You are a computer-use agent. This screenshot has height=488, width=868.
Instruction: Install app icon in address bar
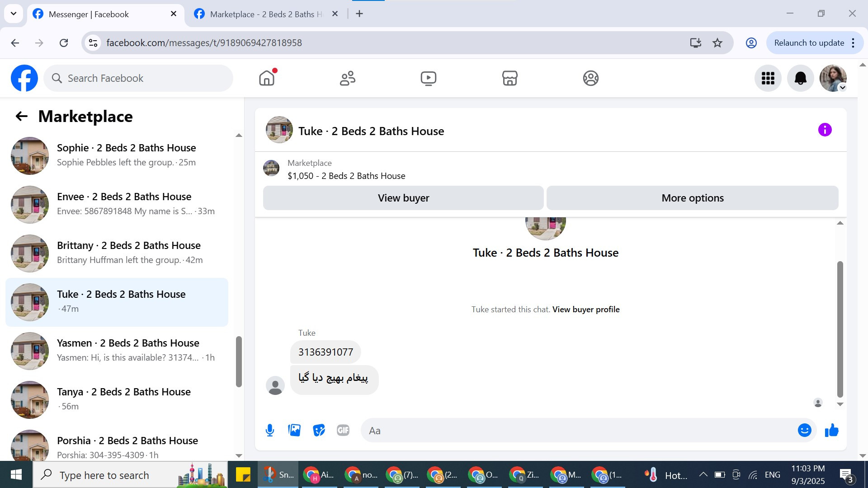coord(695,43)
